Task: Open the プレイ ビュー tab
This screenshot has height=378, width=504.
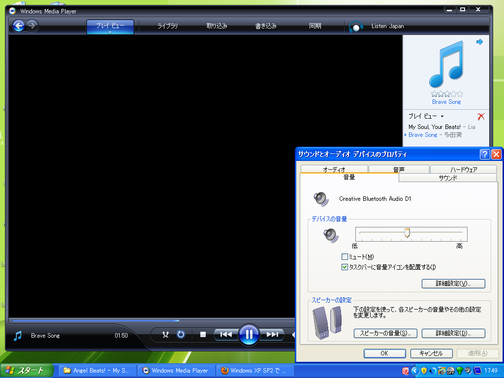Action: tap(110, 26)
